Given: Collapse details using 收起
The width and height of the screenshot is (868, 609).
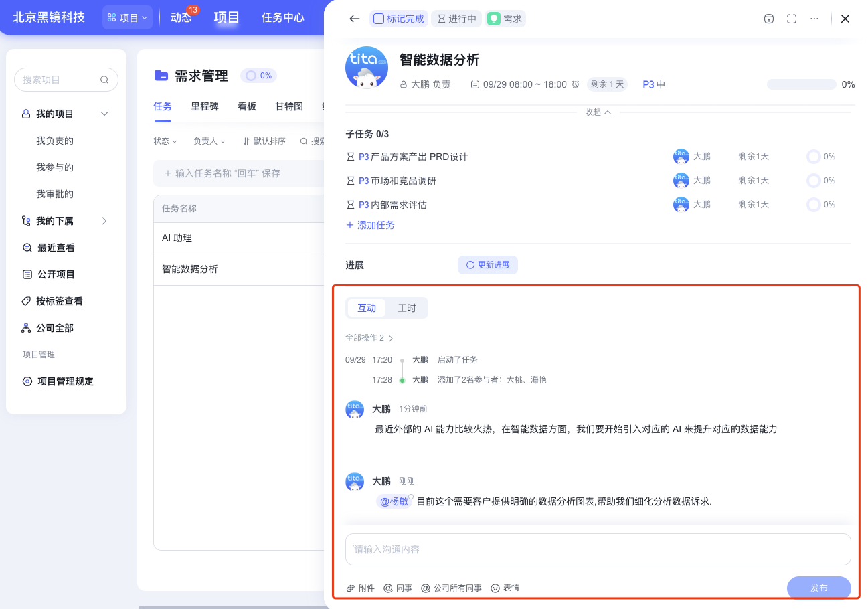Looking at the screenshot, I should 598,112.
